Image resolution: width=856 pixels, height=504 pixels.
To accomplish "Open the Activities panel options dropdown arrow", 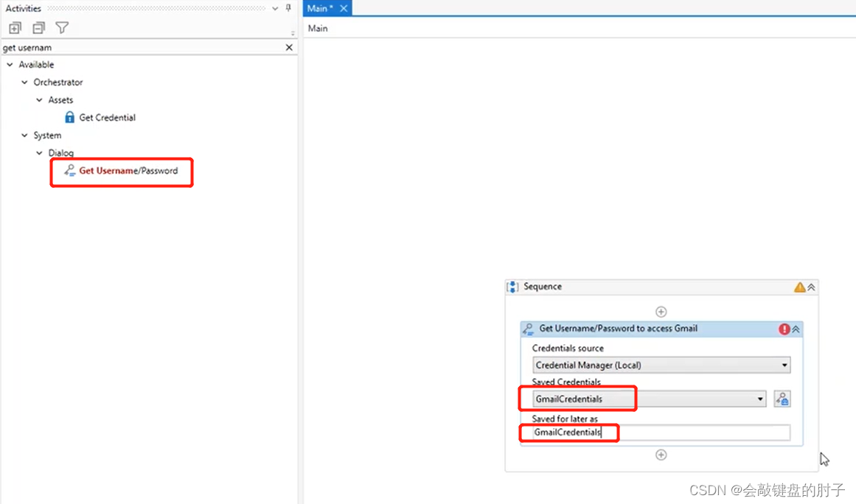I will 275,9.
